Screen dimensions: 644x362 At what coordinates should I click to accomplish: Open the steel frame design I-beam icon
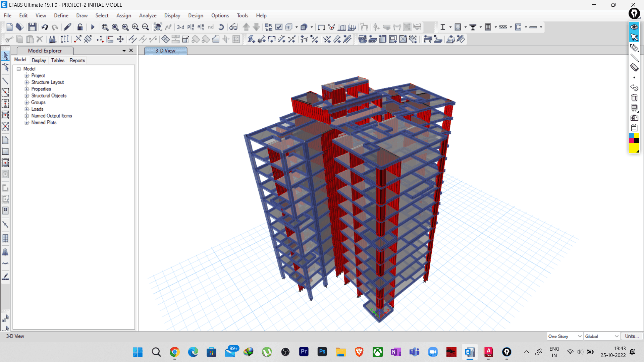pos(443,27)
